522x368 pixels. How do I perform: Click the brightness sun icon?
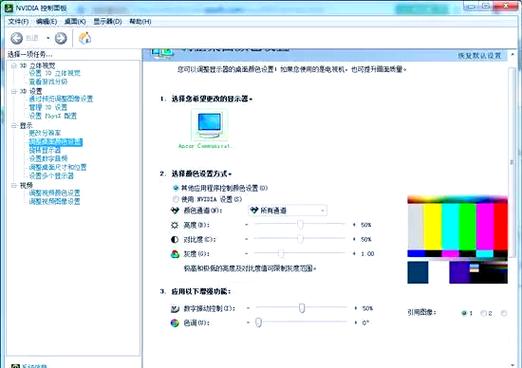tap(175, 225)
